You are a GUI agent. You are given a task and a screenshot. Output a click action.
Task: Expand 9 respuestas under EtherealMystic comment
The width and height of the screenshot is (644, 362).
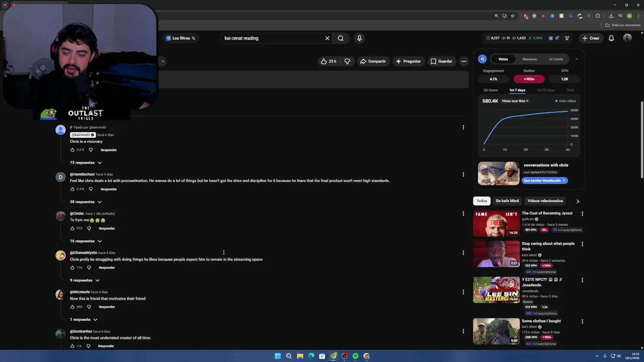pos(85,281)
